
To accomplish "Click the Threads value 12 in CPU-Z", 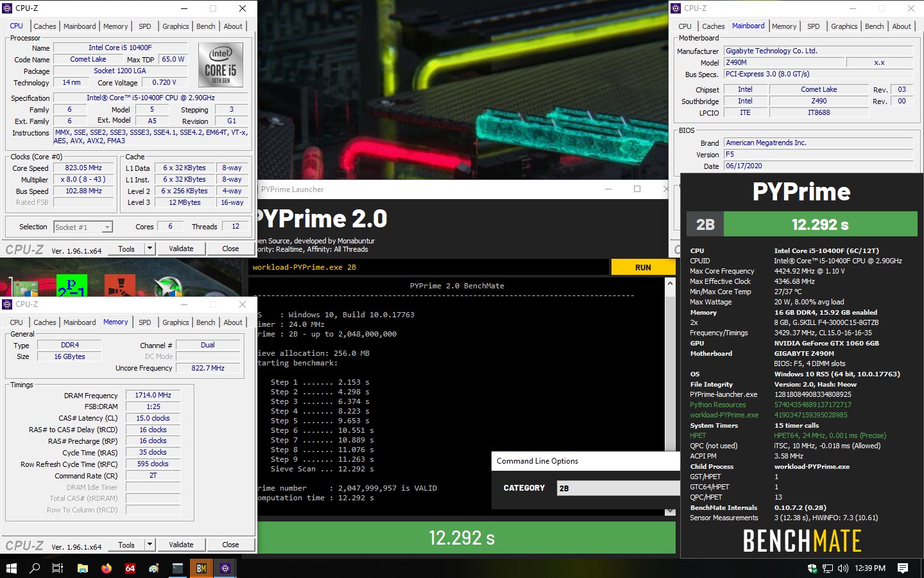I will click(235, 226).
